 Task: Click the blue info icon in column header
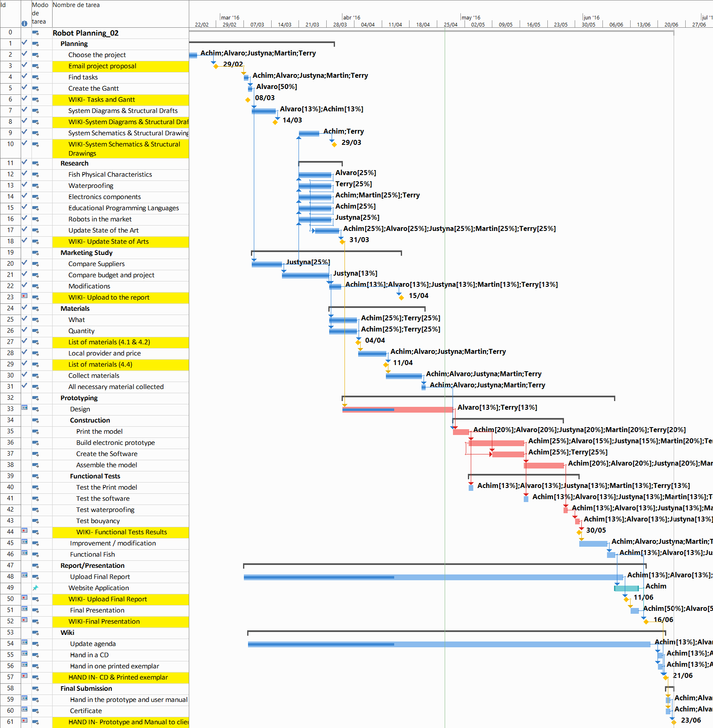click(x=24, y=24)
